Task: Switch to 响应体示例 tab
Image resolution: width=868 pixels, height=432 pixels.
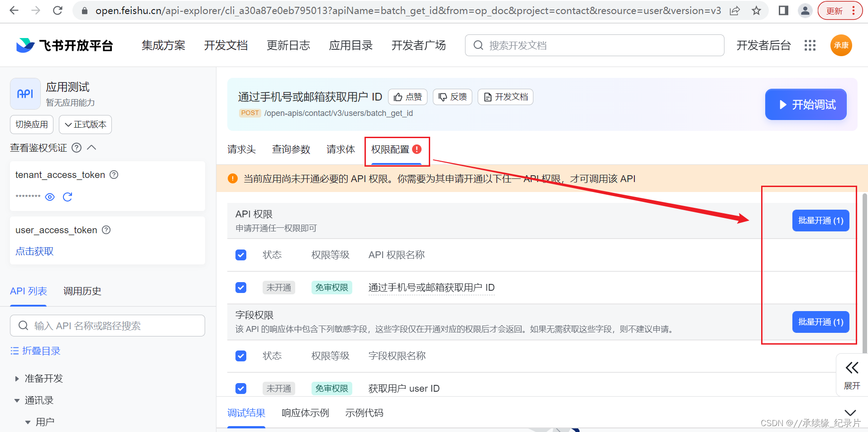Action: point(305,413)
